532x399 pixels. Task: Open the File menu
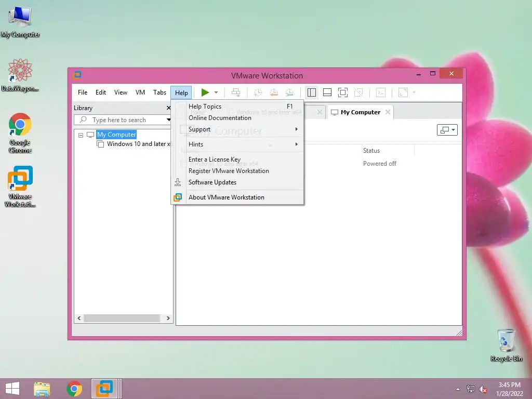coord(83,92)
